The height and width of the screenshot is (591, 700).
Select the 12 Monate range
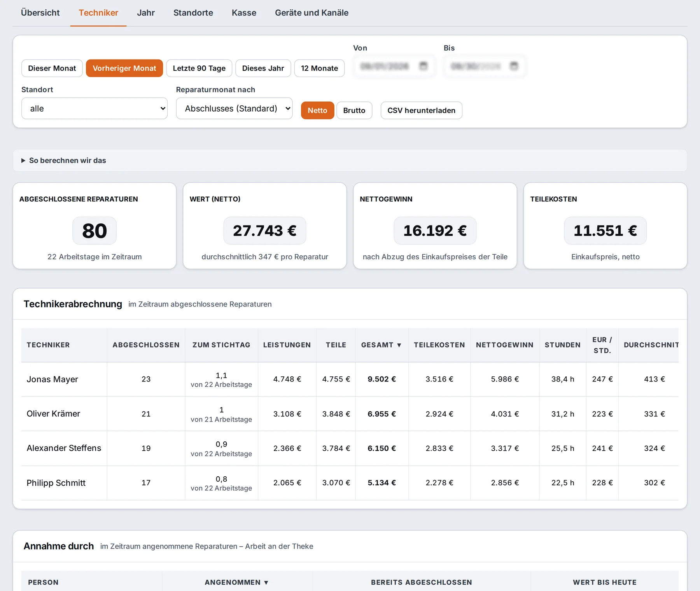[x=319, y=68]
